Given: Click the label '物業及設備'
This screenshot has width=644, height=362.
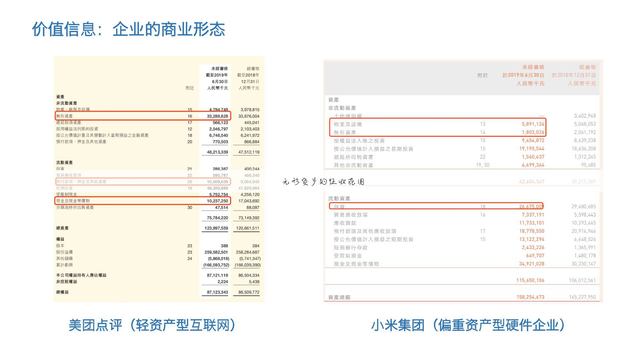Looking at the screenshot, I should [348, 124].
